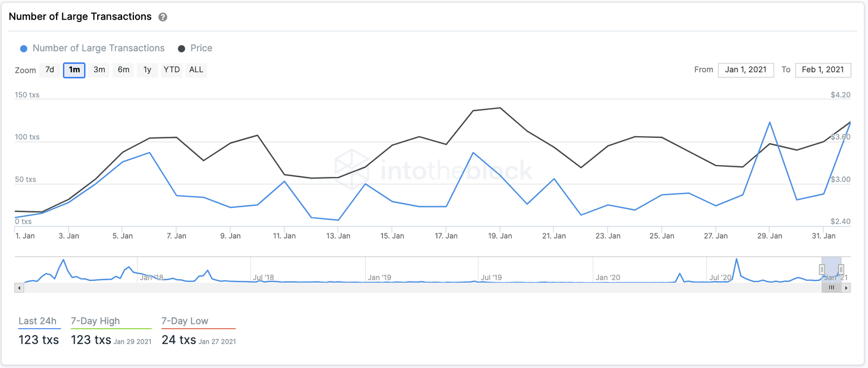868x368 pixels.
Task: Click the 7-Day Low stat value
Action: [176, 339]
